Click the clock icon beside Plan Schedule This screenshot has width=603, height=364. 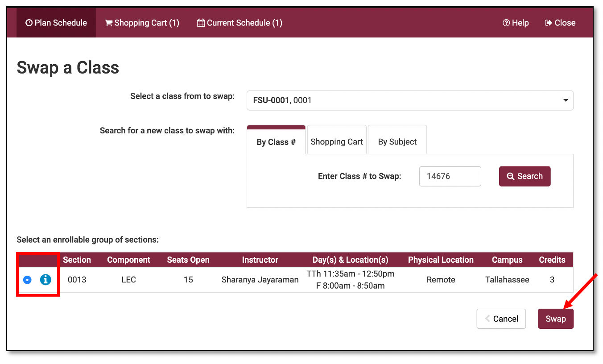coord(29,23)
